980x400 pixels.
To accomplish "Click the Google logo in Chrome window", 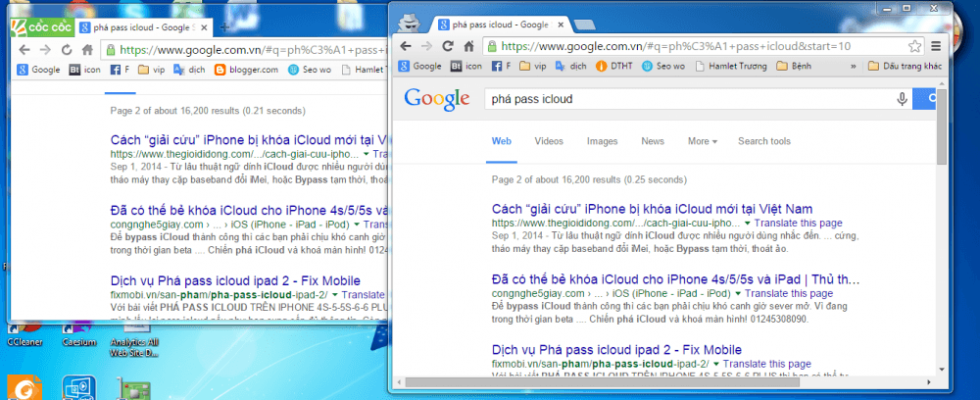I will (x=436, y=99).
